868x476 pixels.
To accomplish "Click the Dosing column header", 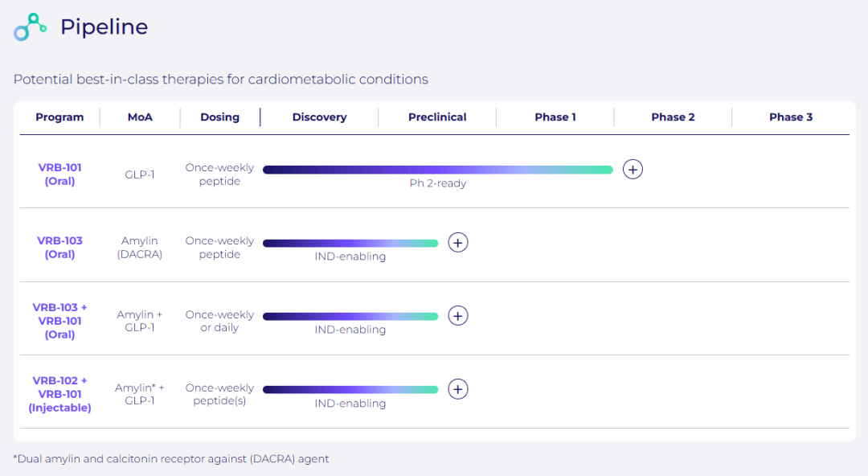I will pyautogui.click(x=220, y=117).
